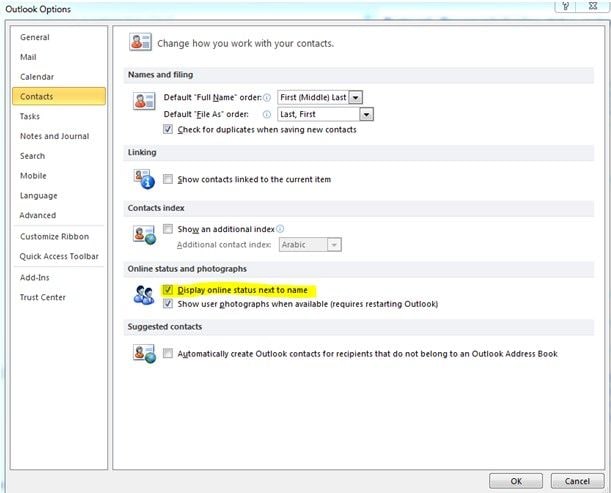Click the 'Change how you work with your contacts' heading
The height and width of the screenshot is (493, 611).
pyautogui.click(x=245, y=43)
